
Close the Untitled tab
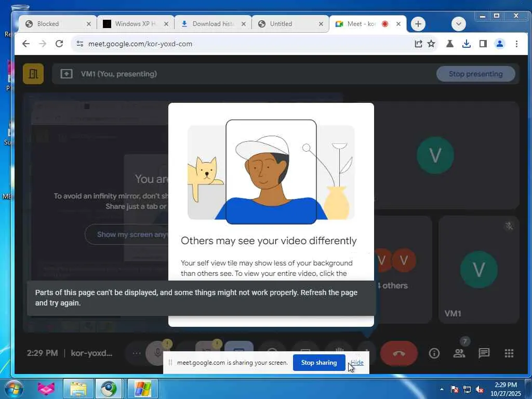coord(321,24)
